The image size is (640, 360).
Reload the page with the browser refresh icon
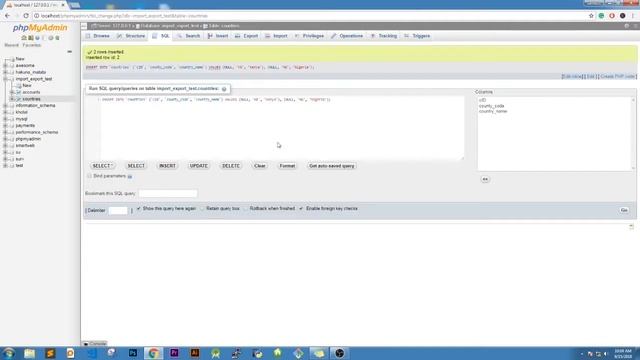coord(26,16)
